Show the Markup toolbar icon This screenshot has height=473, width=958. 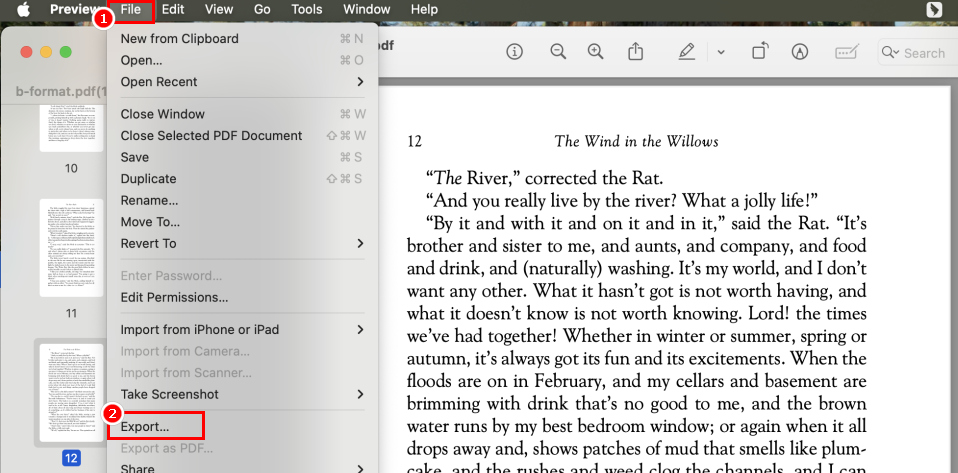[799, 52]
